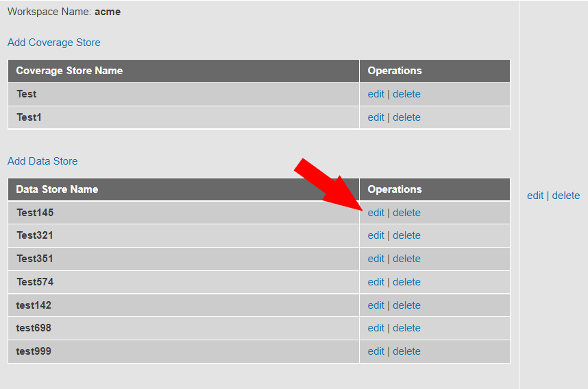Edit the test999 data store
The height and width of the screenshot is (389, 588).
click(x=376, y=351)
